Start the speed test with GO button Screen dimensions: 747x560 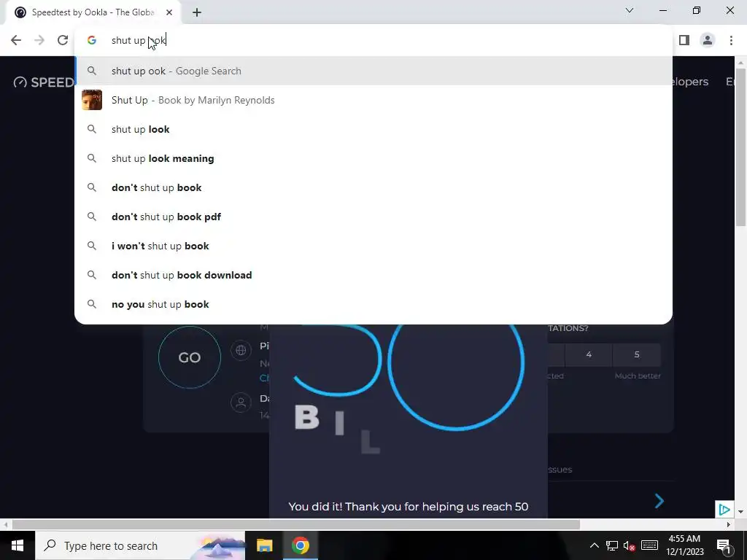pos(190,357)
